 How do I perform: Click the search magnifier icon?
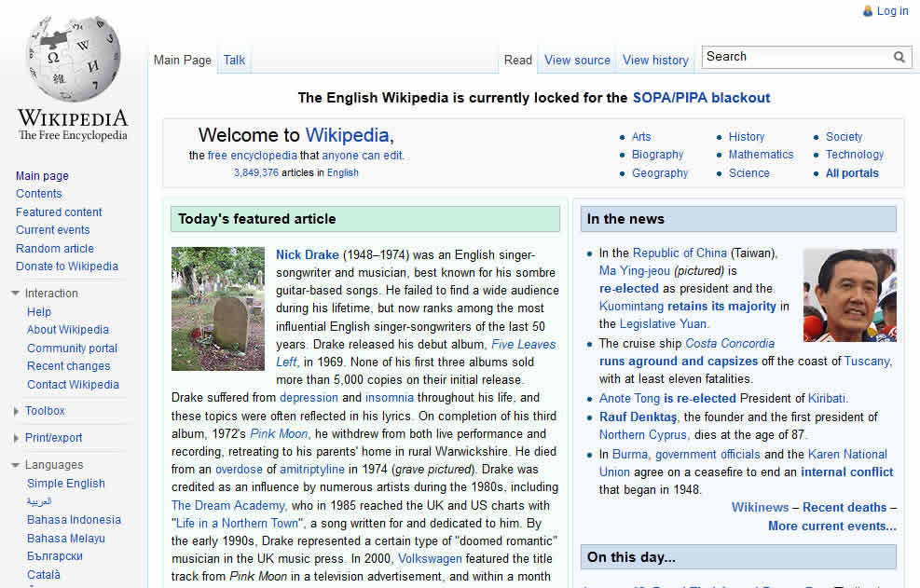tap(899, 57)
